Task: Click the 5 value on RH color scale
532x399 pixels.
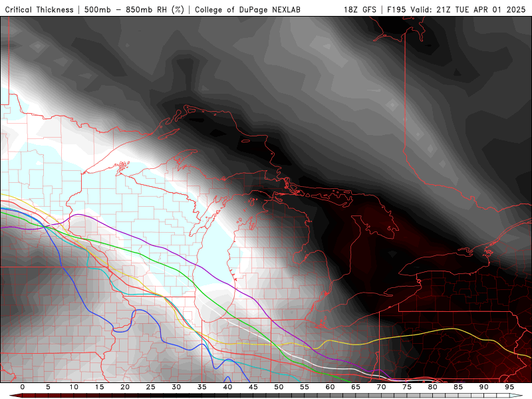Action: (48, 387)
